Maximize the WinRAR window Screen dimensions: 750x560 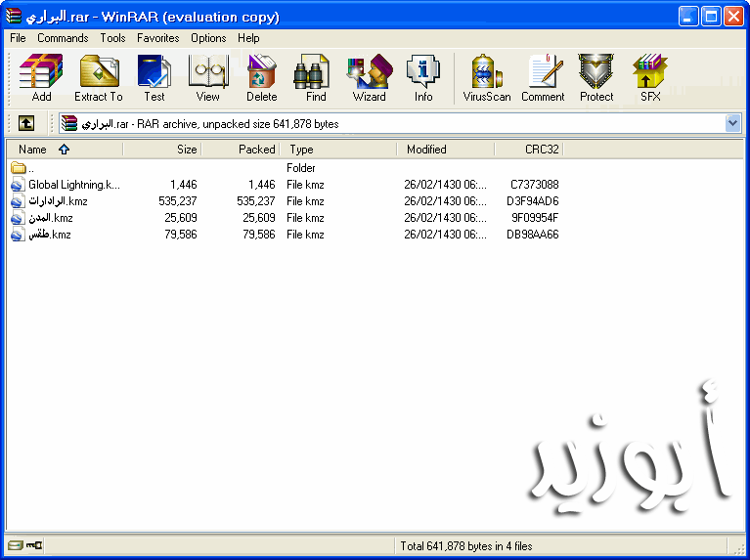(x=711, y=17)
